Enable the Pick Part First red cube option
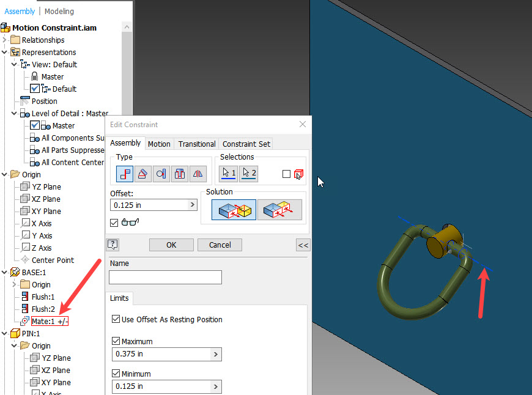 pos(298,174)
